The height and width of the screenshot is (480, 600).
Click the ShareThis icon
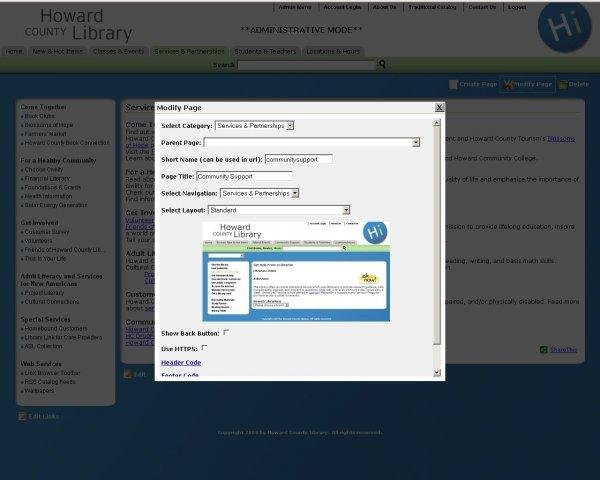coord(543,349)
